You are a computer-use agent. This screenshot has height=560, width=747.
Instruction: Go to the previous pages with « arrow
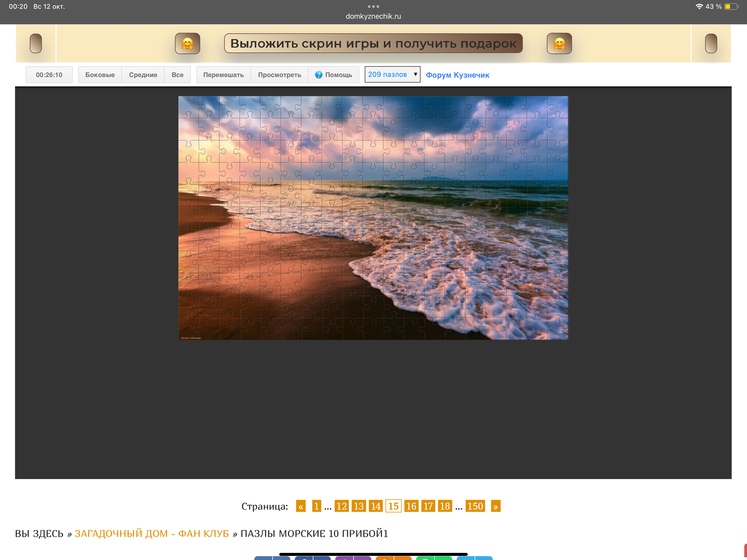tap(300, 506)
